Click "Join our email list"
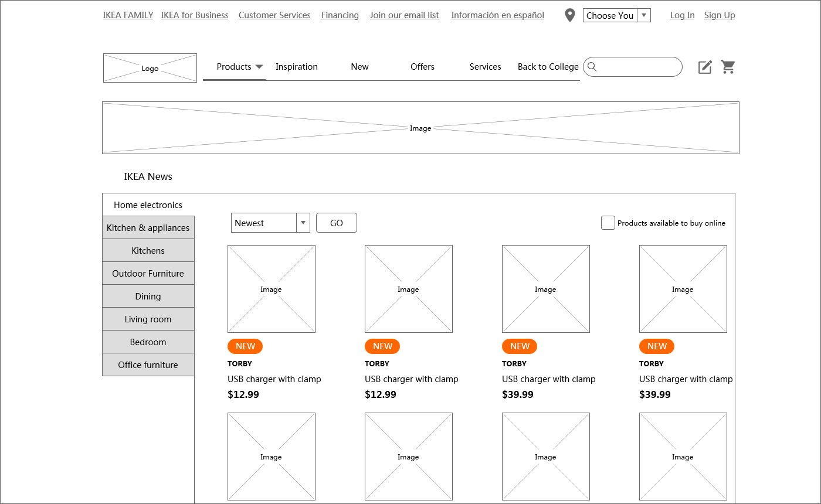Viewport: 821px width, 504px height. (404, 15)
